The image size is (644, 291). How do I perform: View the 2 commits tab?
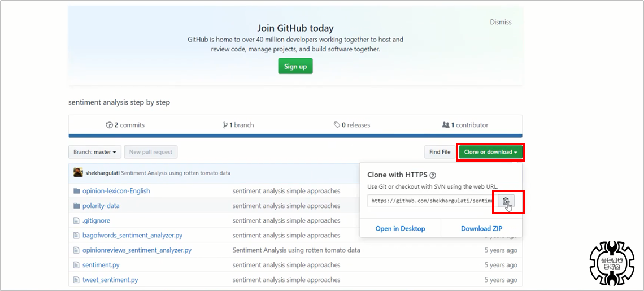click(125, 125)
